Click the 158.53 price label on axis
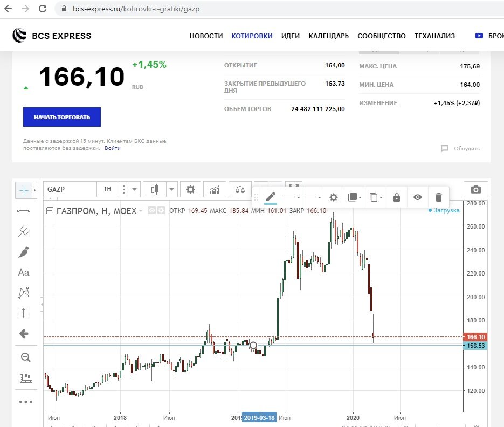This screenshot has width=504, height=427. pos(475,346)
